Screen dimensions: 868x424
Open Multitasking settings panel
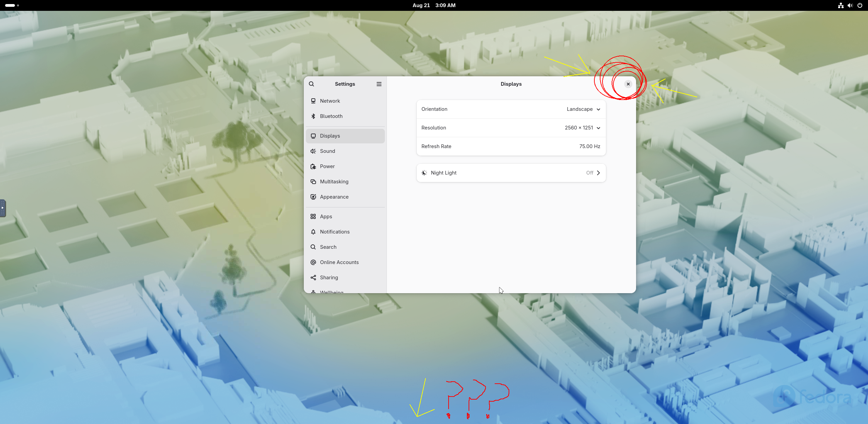click(x=345, y=182)
